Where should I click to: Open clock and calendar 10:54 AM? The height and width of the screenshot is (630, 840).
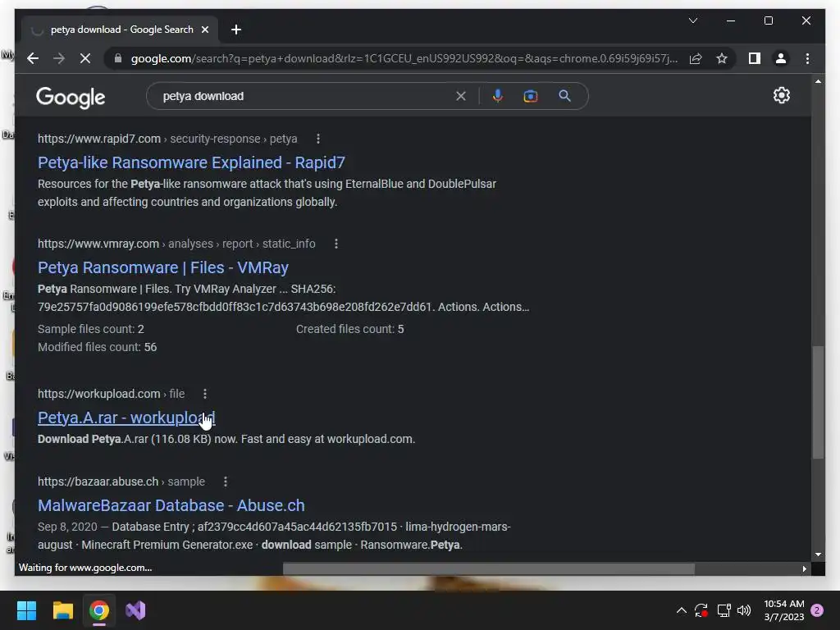[783, 610]
